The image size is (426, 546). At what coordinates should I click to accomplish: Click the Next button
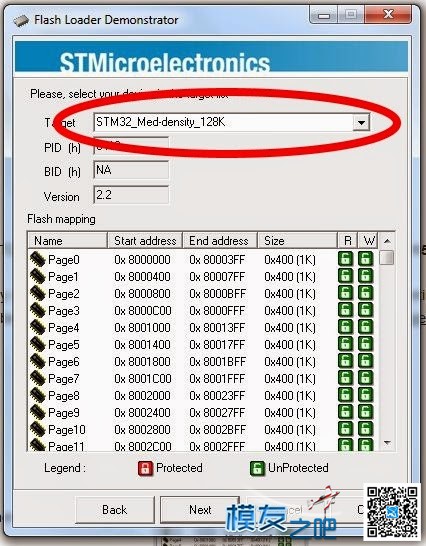point(200,510)
